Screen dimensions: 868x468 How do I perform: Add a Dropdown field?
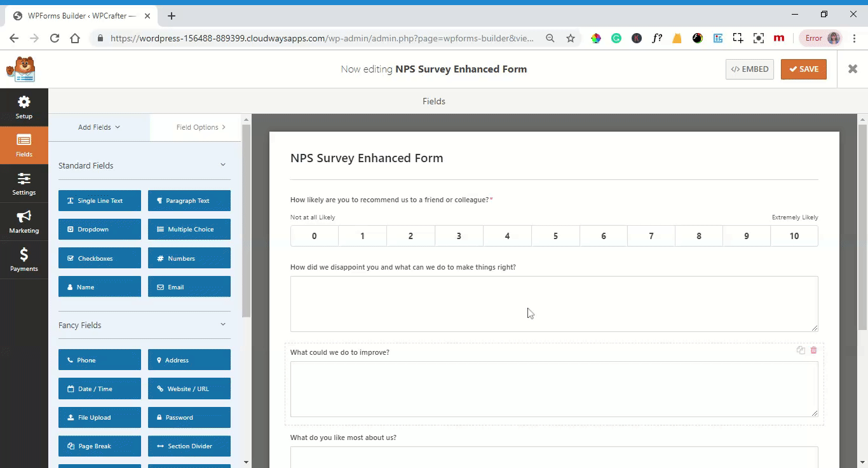coord(100,229)
